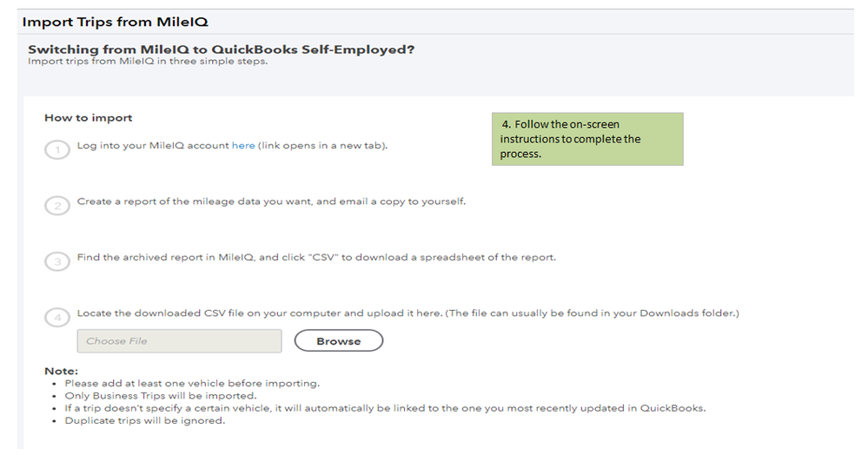
Task: Click the 'Switching from MileIQ to QuickBooks' heading
Action: point(221,49)
